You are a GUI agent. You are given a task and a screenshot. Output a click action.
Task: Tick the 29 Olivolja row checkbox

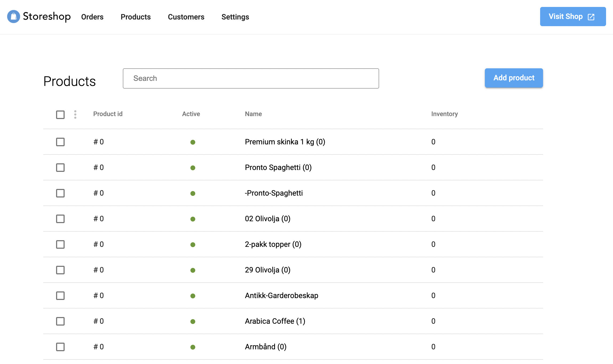(x=60, y=270)
